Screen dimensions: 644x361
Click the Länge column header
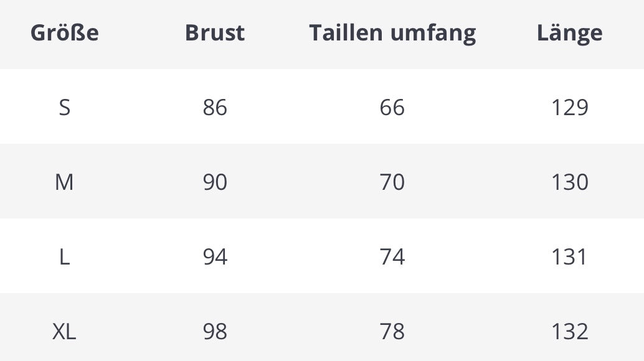coord(569,32)
